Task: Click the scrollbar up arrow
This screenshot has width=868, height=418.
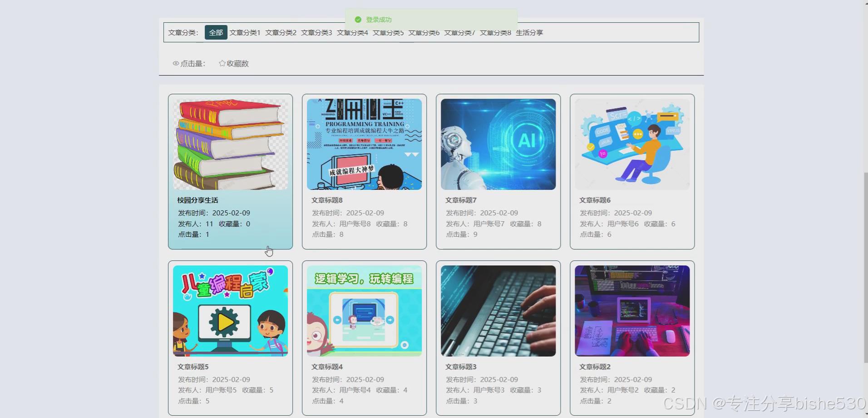Action: pos(865,3)
